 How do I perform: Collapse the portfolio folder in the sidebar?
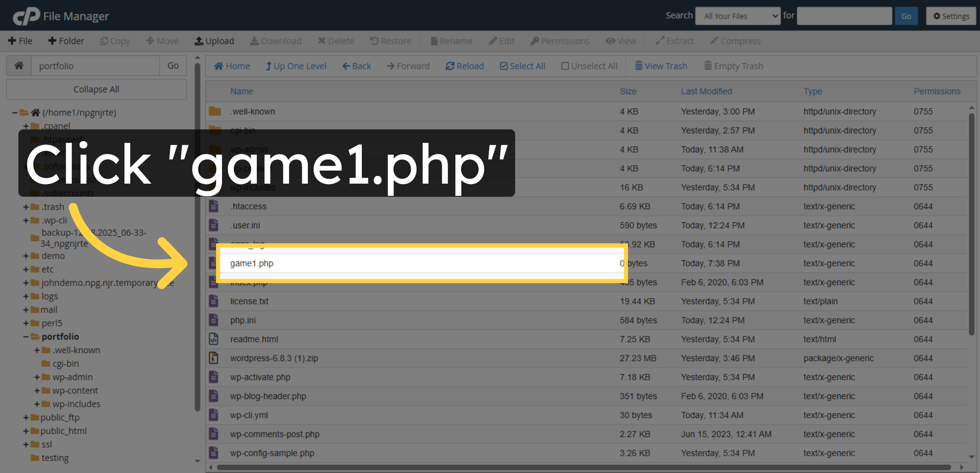click(25, 336)
